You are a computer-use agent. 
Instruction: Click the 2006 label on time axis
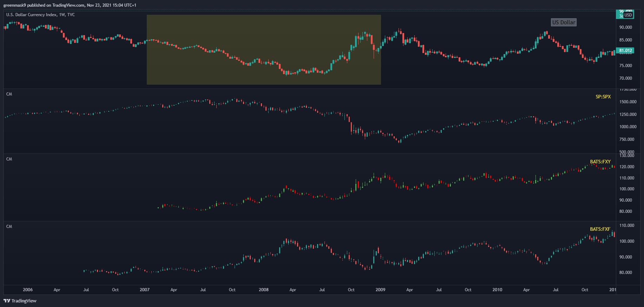pos(28,290)
